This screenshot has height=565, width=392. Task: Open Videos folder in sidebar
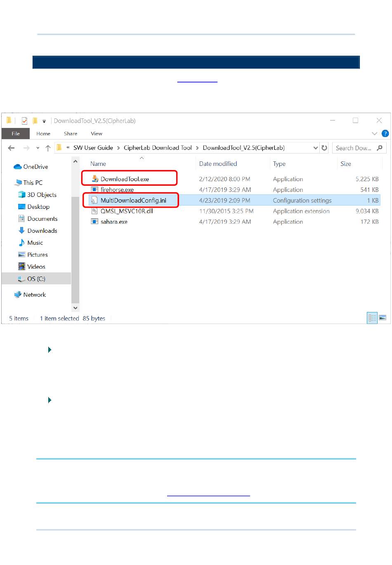pyautogui.click(x=32, y=267)
